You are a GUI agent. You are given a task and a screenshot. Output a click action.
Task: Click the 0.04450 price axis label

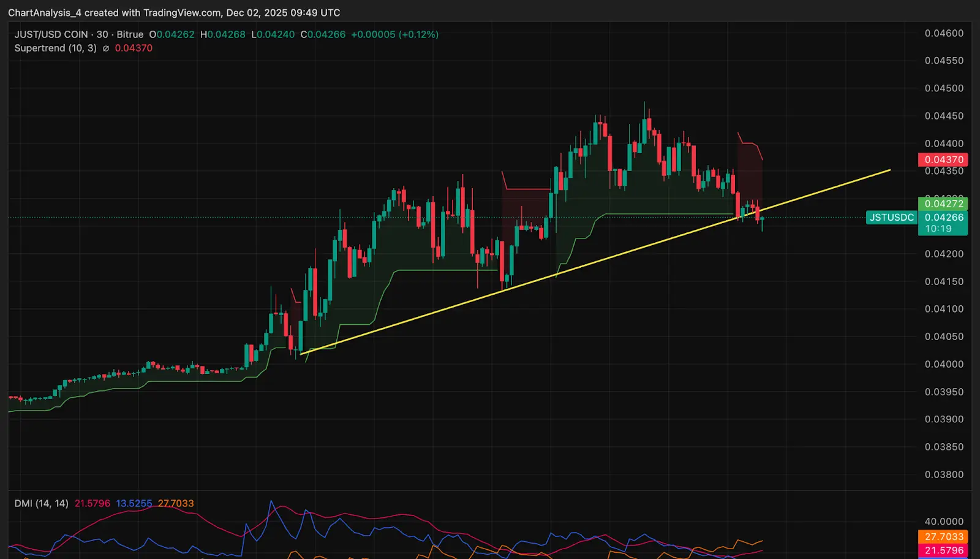tap(944, 116)
